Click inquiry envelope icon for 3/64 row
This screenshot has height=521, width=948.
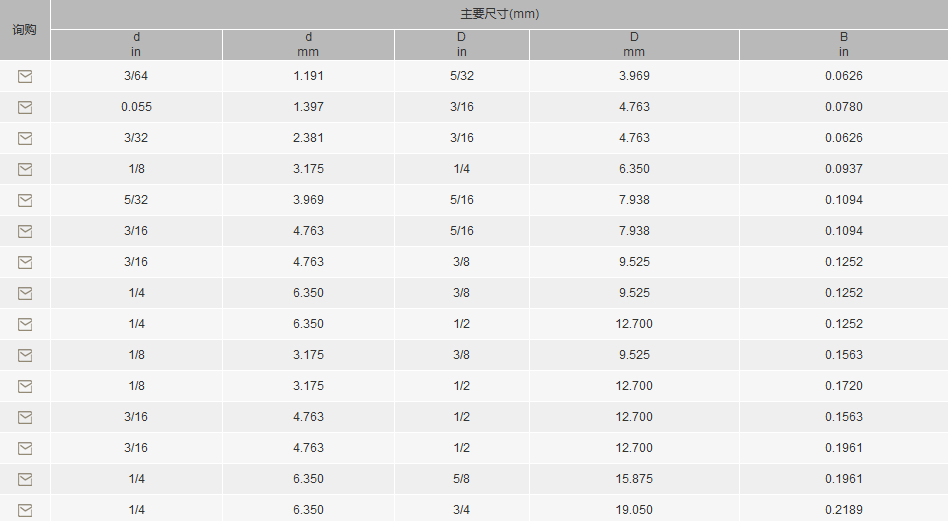[x=25, y=76]
